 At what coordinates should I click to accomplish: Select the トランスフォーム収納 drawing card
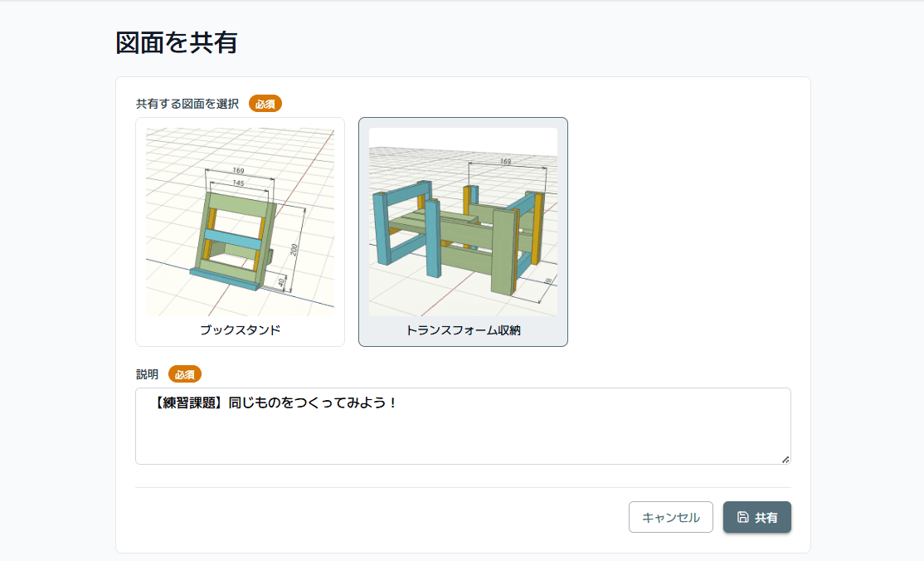[462, 232]
